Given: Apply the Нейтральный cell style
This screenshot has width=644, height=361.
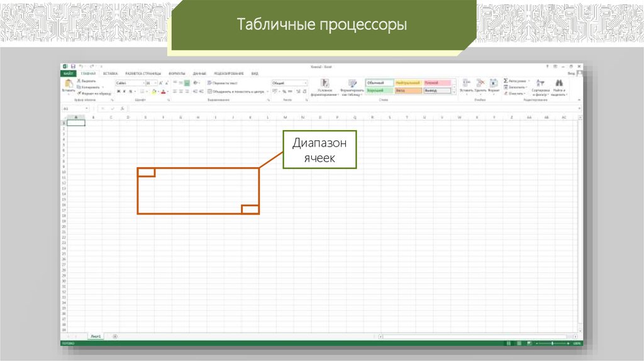Looking at the screenshot, I should pos(408,83).
